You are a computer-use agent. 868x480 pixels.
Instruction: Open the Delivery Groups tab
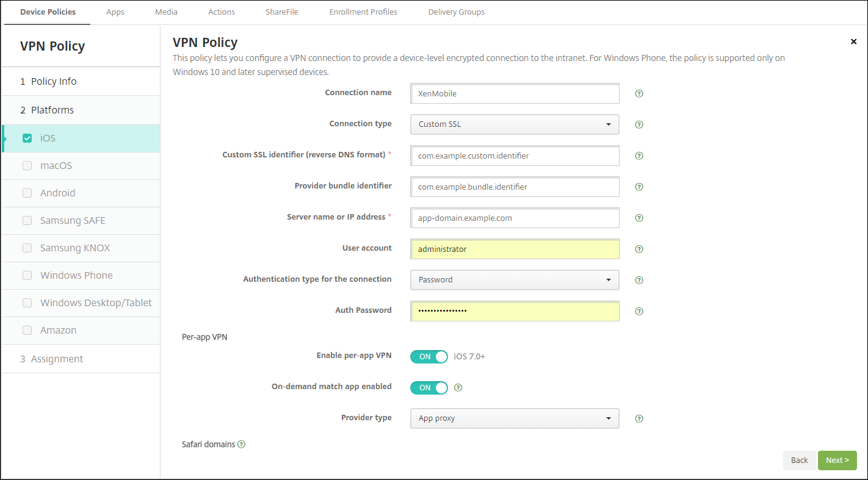[456, 12]
